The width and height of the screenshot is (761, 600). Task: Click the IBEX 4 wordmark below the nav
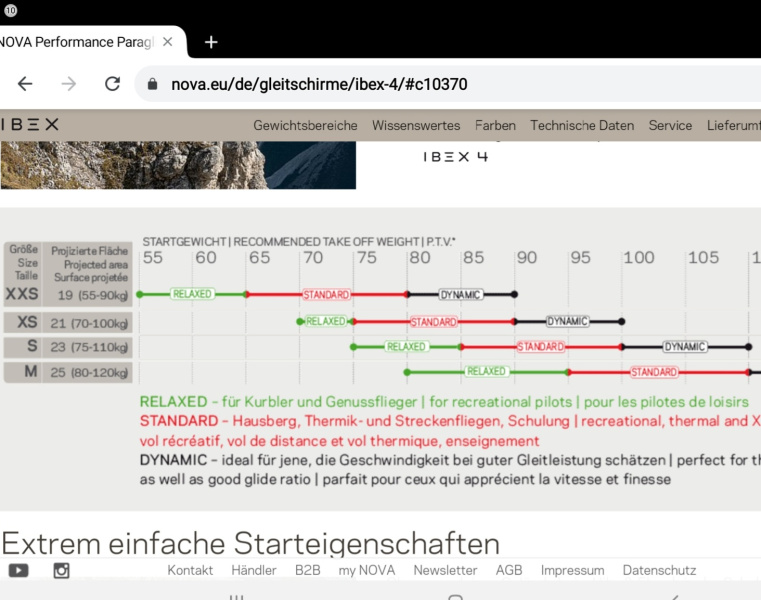pyautogui.click(x=455, y=156)
